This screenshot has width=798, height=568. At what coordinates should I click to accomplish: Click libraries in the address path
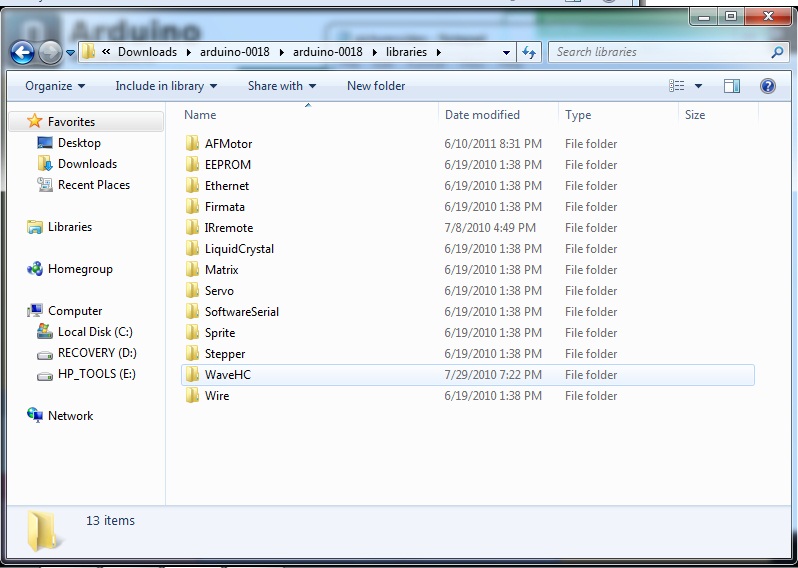406,52
